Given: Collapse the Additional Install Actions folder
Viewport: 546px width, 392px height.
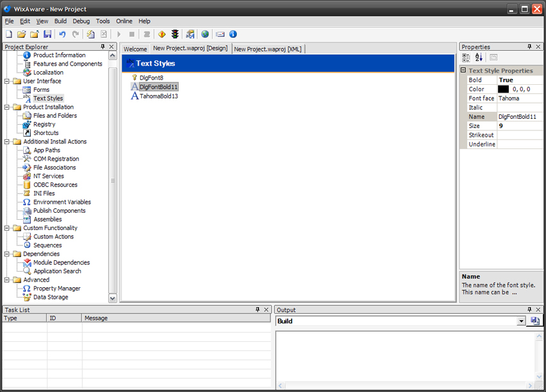Looking at the screenshot, I should 6,142.
